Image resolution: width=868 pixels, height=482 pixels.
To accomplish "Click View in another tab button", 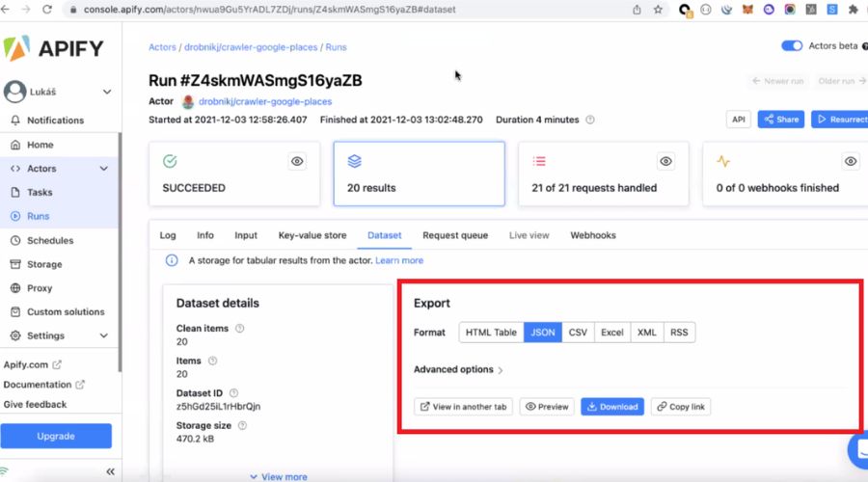I will (463, 407).
